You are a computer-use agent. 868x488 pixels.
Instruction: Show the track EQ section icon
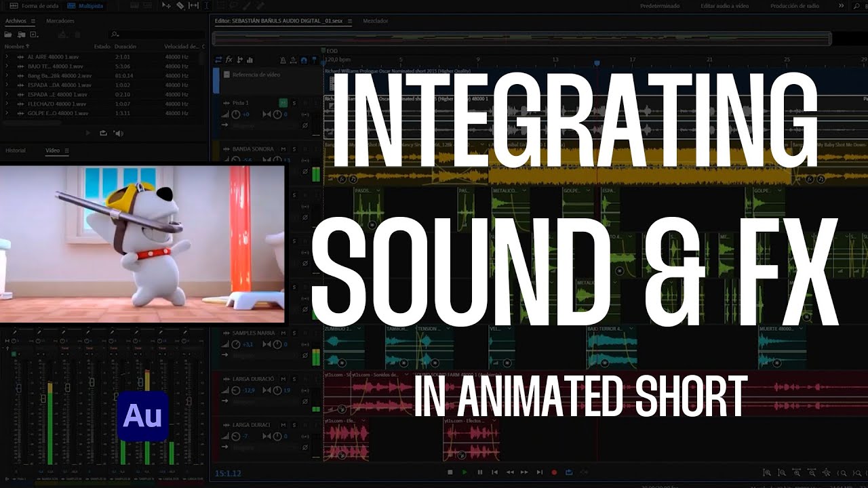(250, 60)
